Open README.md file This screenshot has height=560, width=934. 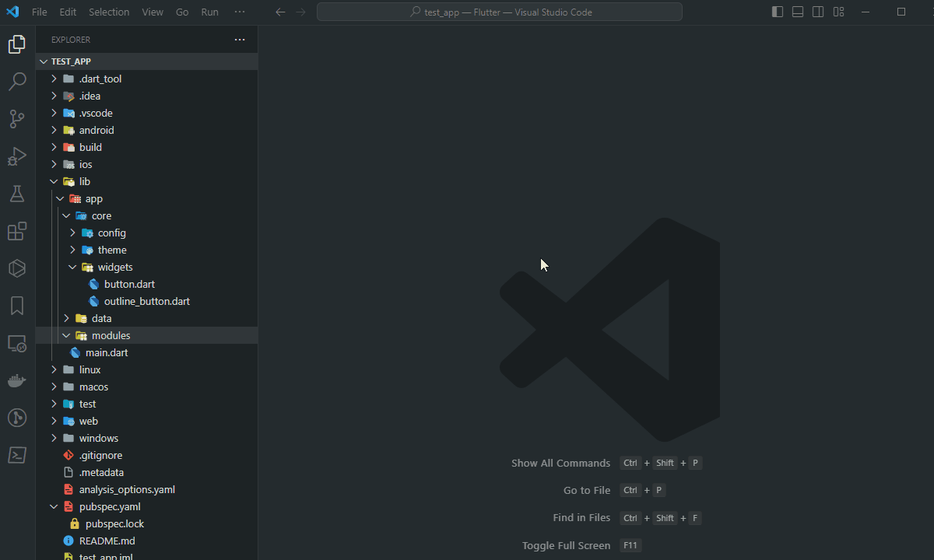point(147,541)
